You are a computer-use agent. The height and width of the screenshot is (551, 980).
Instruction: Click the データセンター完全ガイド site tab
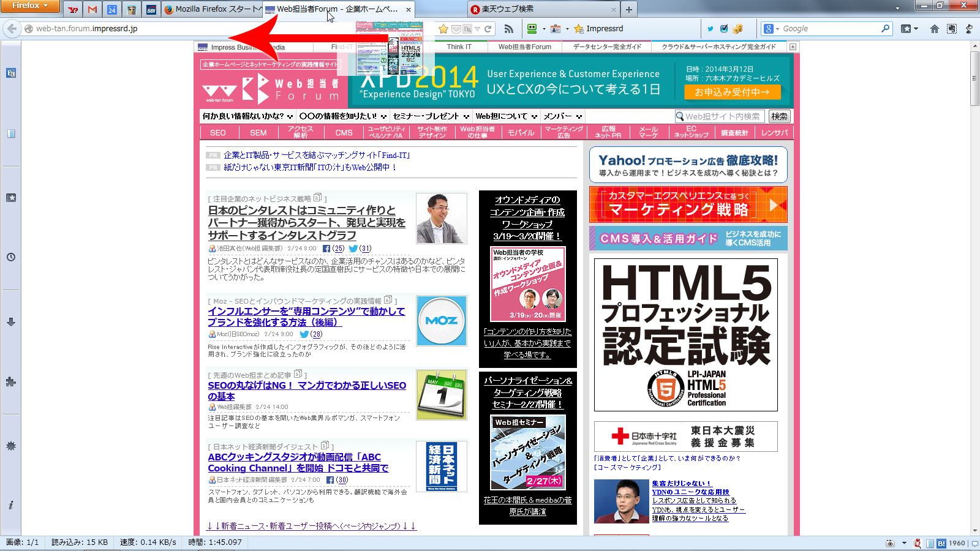pos(607,47)
